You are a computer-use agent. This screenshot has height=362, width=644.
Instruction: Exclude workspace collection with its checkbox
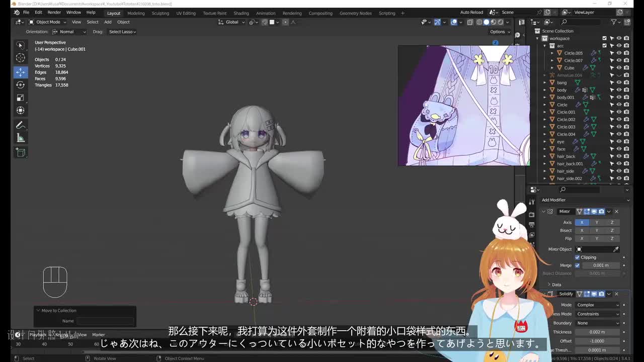(604, 38)
